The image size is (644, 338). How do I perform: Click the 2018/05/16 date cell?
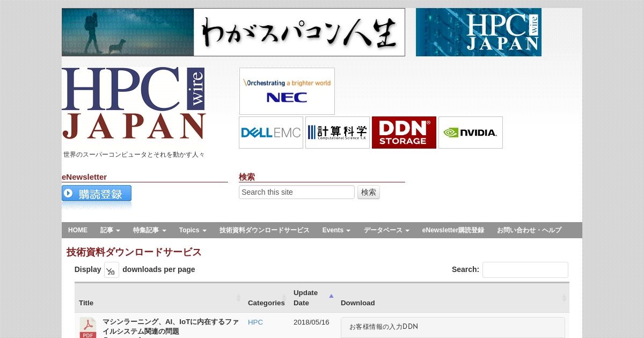tap(311, 322)
